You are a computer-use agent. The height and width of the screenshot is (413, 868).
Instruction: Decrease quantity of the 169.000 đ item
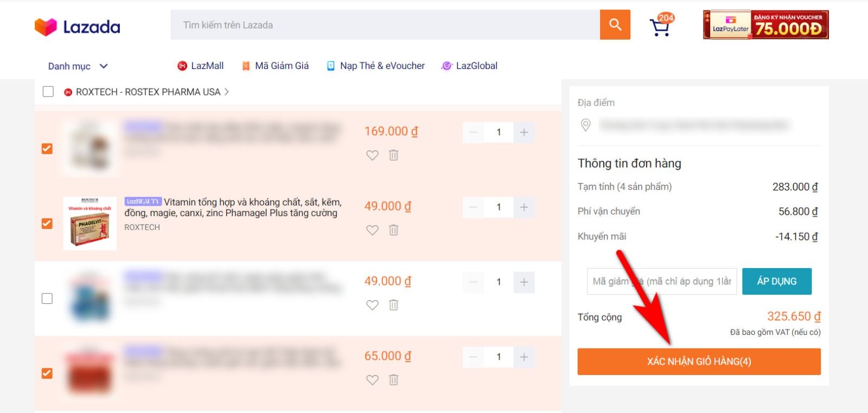(473, 132)
